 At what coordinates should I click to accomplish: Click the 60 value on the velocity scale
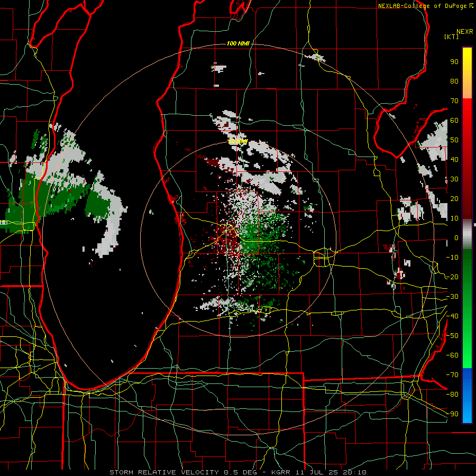tap(454, 121)
